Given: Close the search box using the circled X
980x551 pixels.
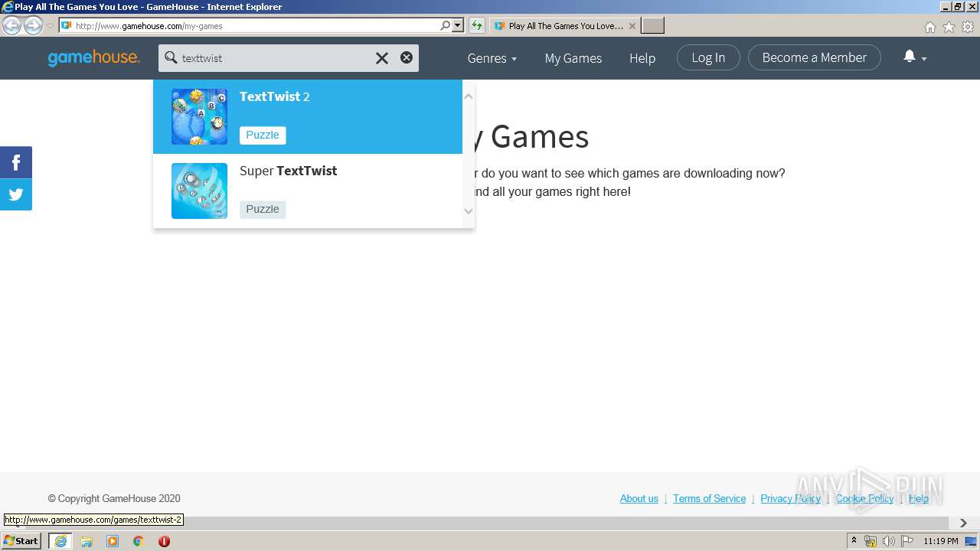Looking at the screenshot, I should (x=407, y=57).
